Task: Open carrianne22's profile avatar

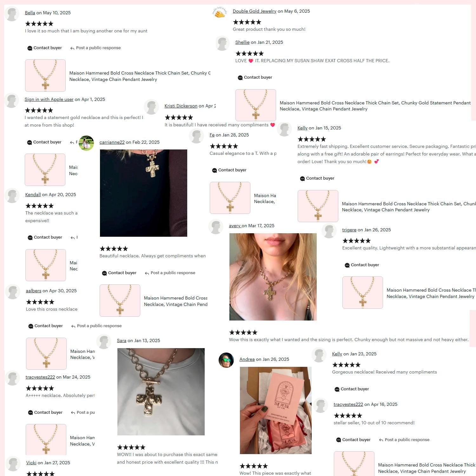Action: click(x=86, y=143)
